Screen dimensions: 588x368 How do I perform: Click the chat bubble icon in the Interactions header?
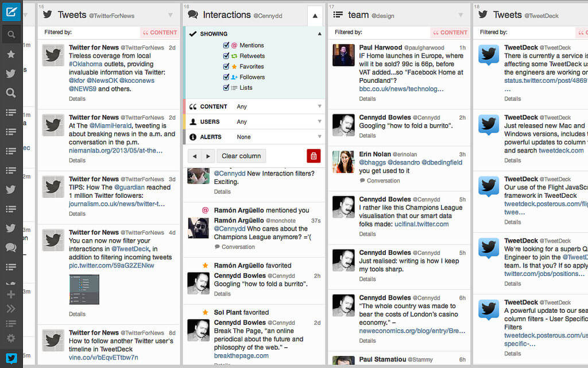[x=193, y=14]
